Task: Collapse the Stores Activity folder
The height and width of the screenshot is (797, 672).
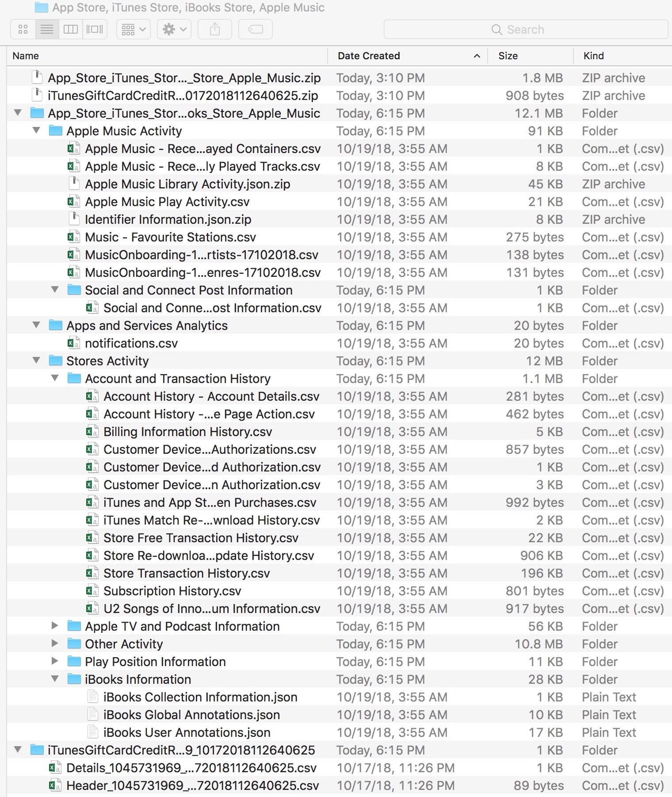Action: pyautogui.click(x=37, y=360)
